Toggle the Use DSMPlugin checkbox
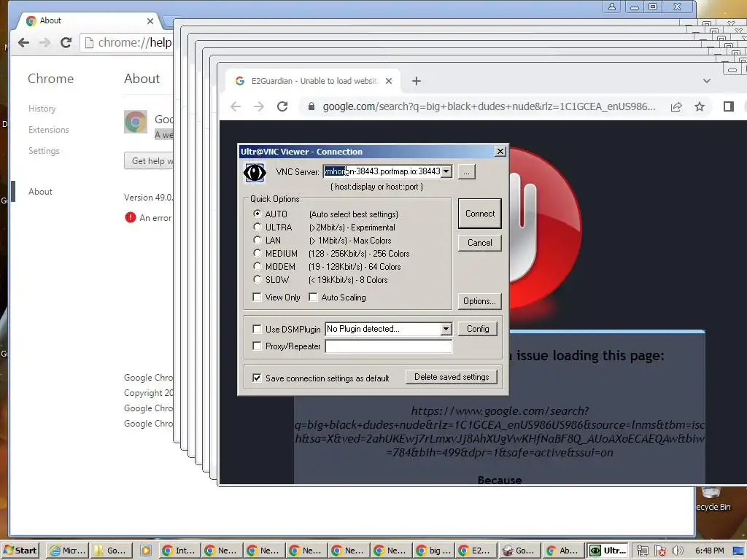 coord(258,329)
